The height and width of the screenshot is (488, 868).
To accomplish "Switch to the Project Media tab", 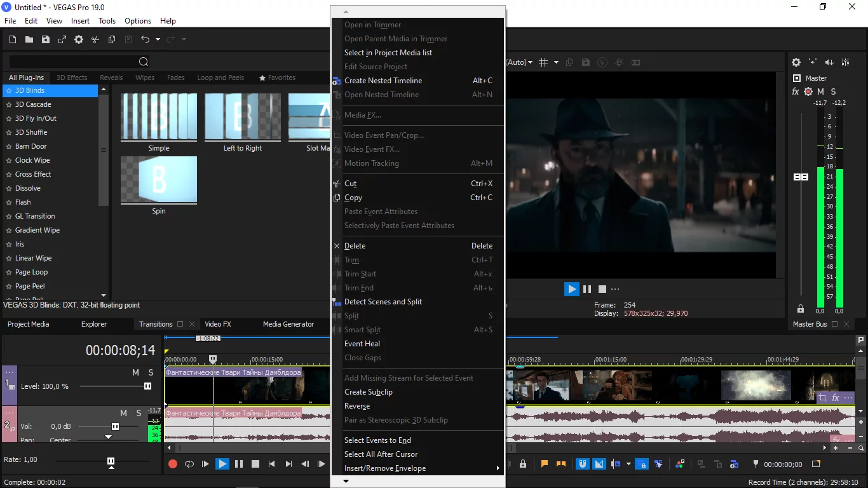I will click(28, 324).
